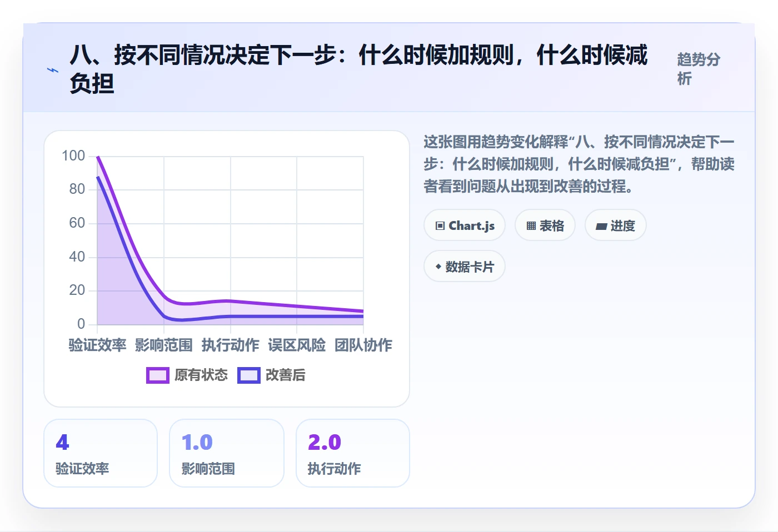Click the bar icon in the 进度 tag
778x532 pixels.
pos(601,227)
